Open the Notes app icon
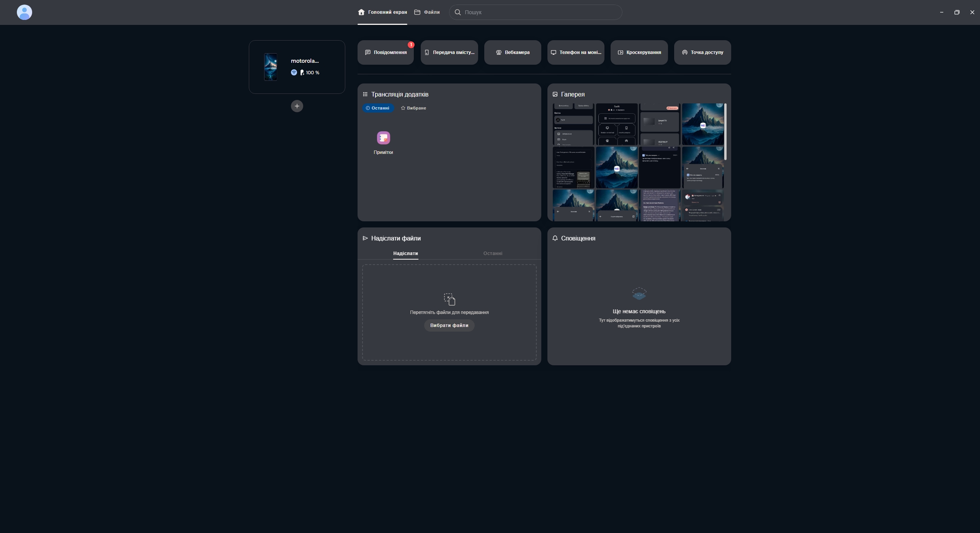 click(383, 138)
